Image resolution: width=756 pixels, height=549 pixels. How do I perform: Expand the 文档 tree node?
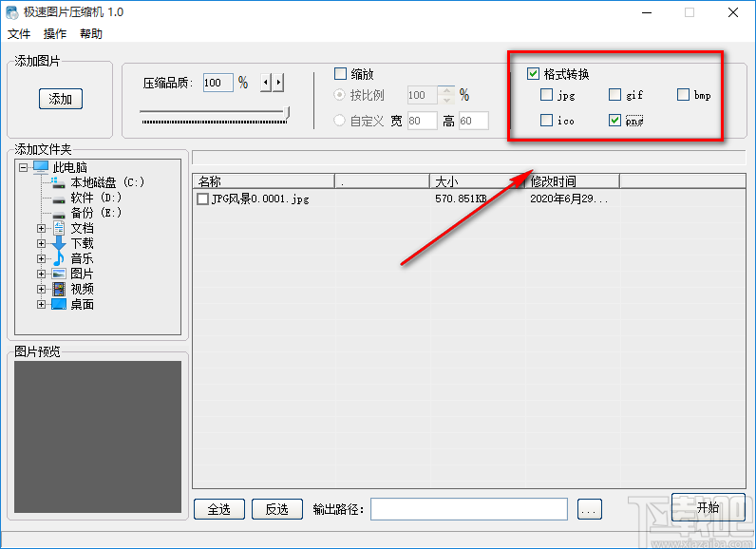(42, 229)
